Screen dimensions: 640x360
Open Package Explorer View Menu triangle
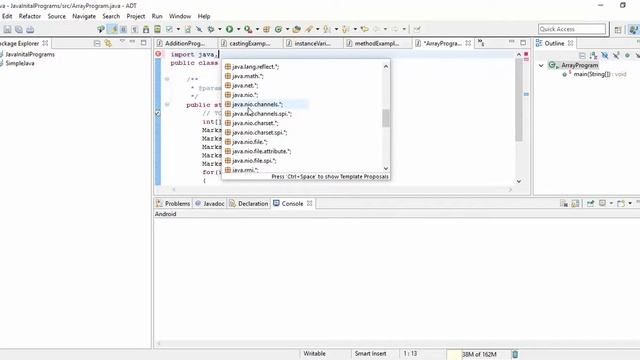click(122, 42)
